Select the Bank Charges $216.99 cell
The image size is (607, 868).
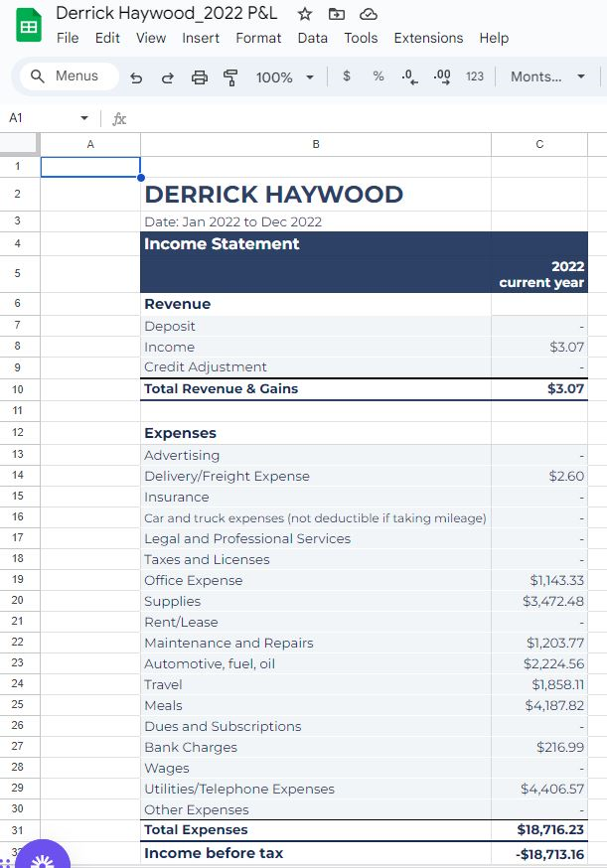click(539, 747)
